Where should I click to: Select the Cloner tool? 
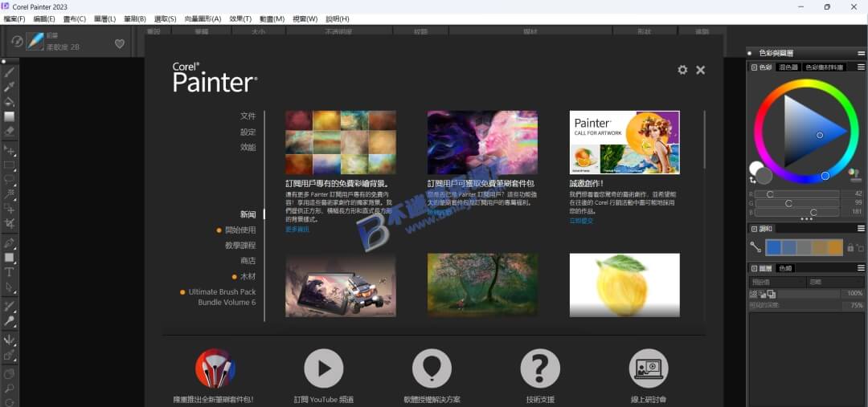[x=10, y=306]
